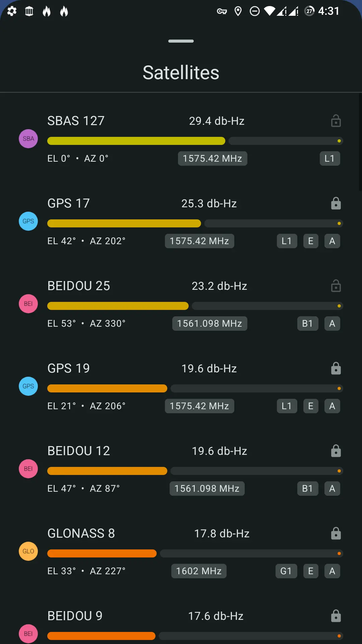Tap the GPS badge beside GPS 17

28,221
